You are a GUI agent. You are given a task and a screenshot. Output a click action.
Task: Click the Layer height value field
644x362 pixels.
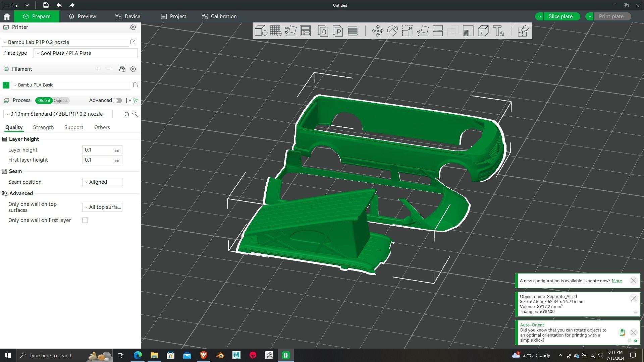102,150
